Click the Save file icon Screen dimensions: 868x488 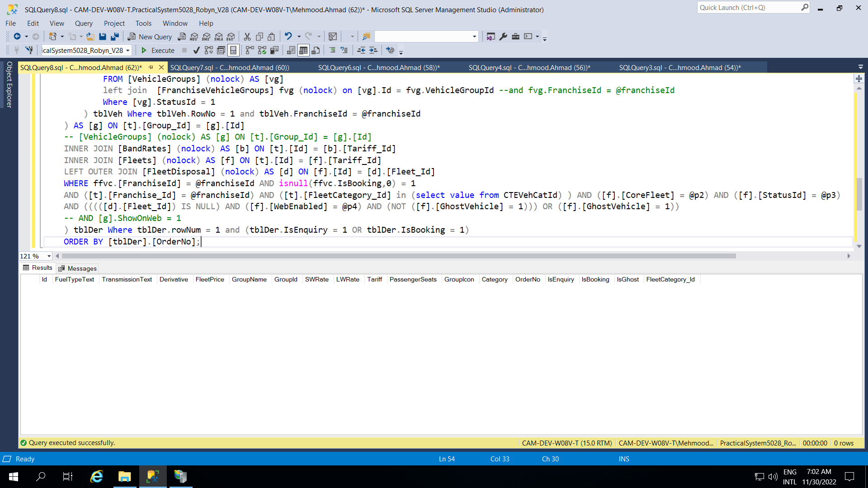103,37
